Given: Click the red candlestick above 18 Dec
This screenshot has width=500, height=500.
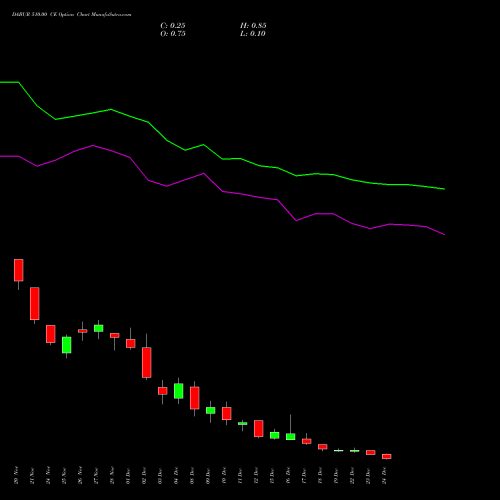Looking at the screenshot, I should (x=323, y=447).
